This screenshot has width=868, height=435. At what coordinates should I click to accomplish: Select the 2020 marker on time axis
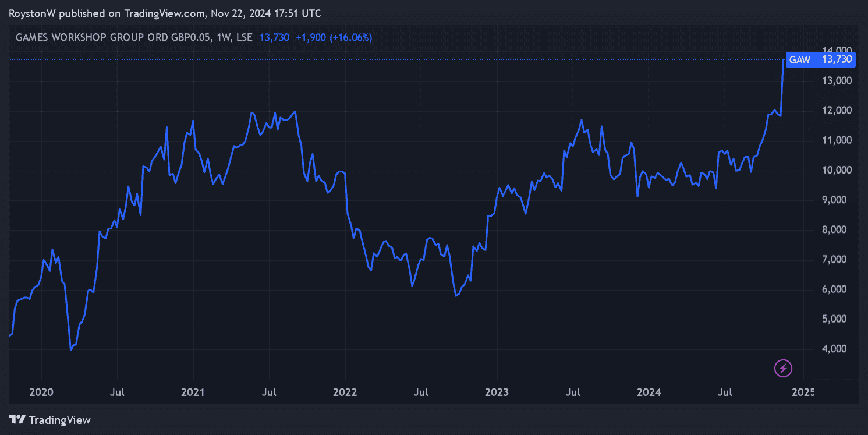pyautogui.click(x=41, y=392)
